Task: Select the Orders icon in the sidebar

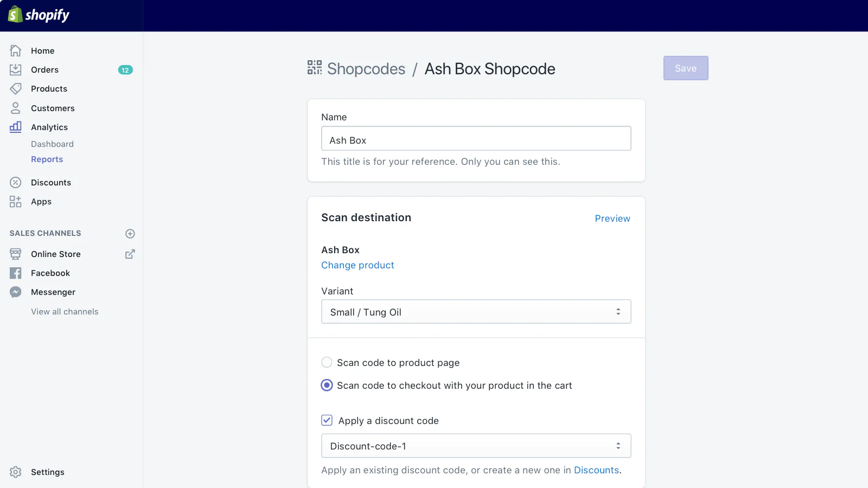Action: tap(15, 69)
